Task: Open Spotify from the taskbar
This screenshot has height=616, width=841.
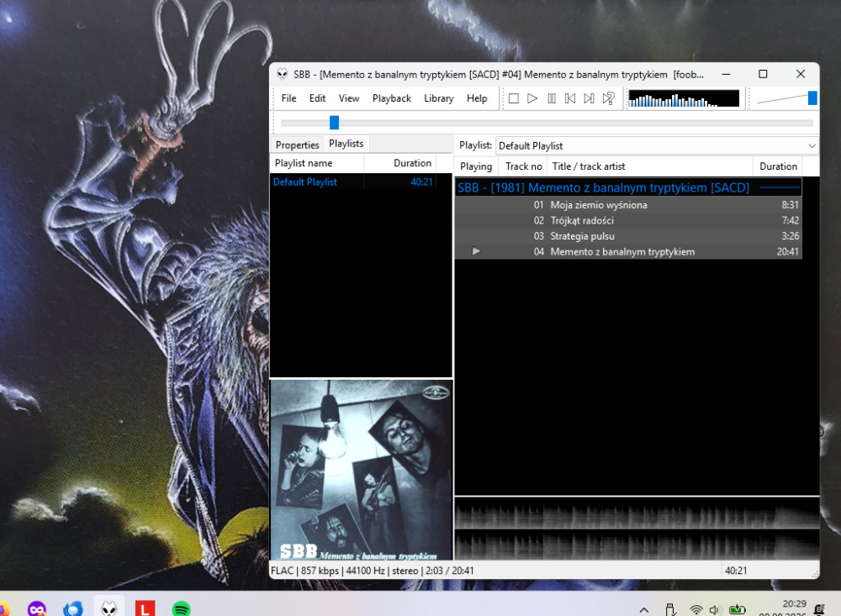Action: pos(182,609)
